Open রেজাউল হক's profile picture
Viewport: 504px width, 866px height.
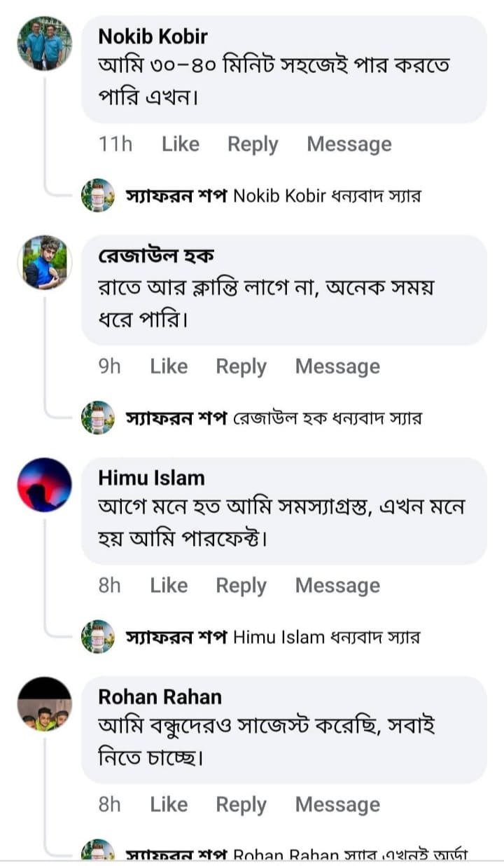[44, 263]
